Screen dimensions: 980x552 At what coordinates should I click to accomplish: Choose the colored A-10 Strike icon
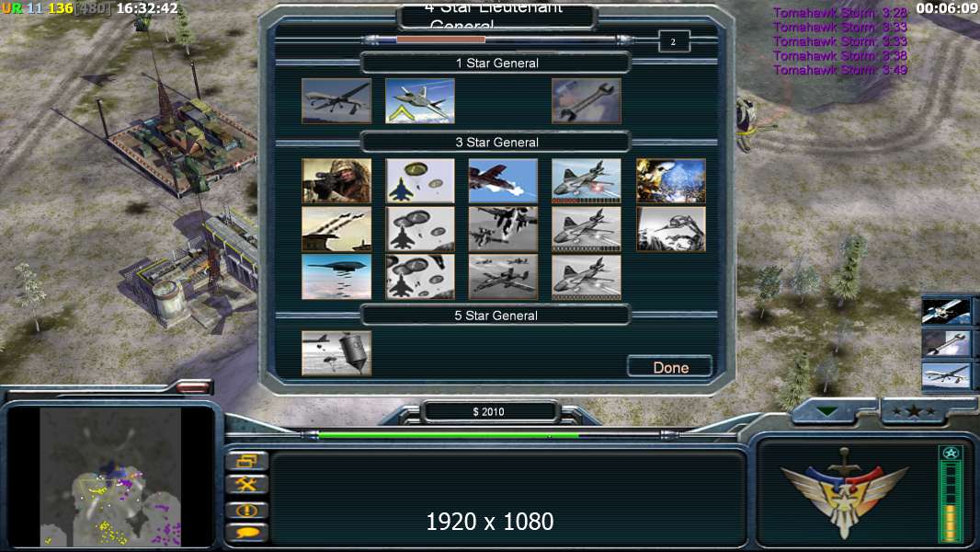point(503,180)
